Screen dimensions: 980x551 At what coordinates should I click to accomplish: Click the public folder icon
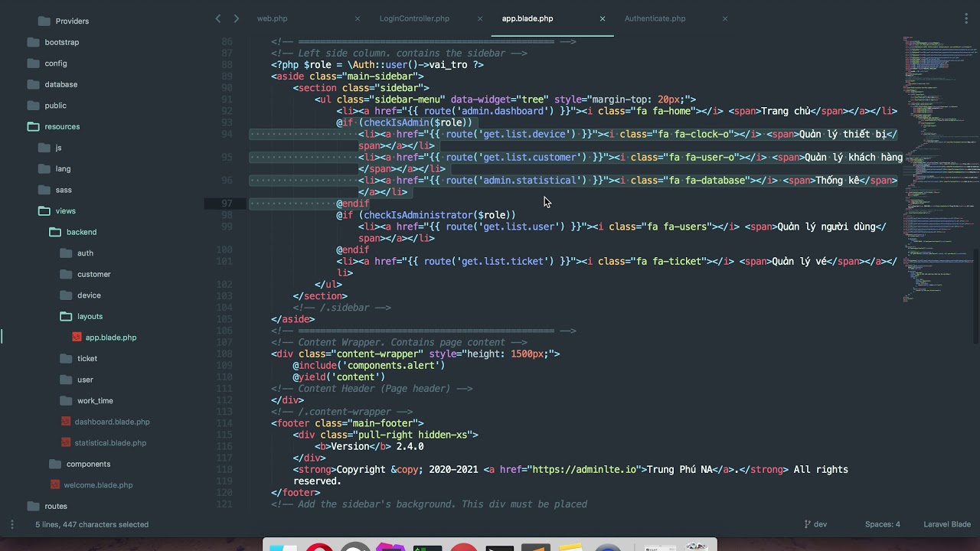(x=33, y=106)
